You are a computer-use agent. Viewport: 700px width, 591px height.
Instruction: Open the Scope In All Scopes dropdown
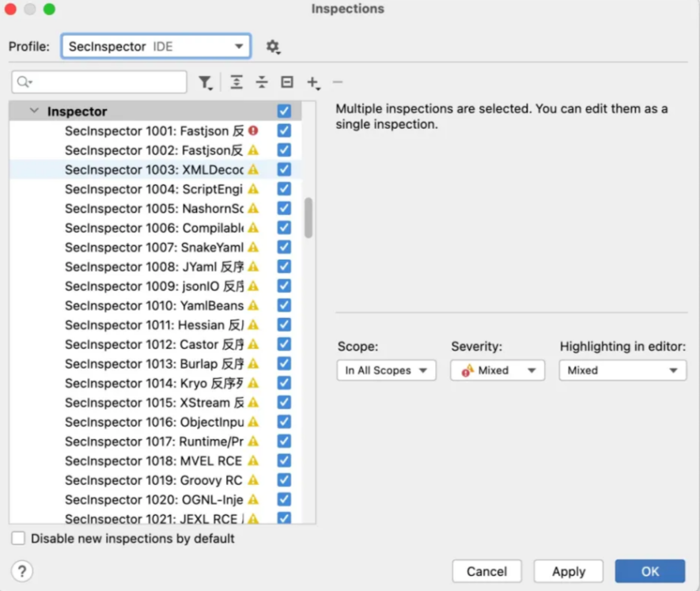(x=386, y=370)
